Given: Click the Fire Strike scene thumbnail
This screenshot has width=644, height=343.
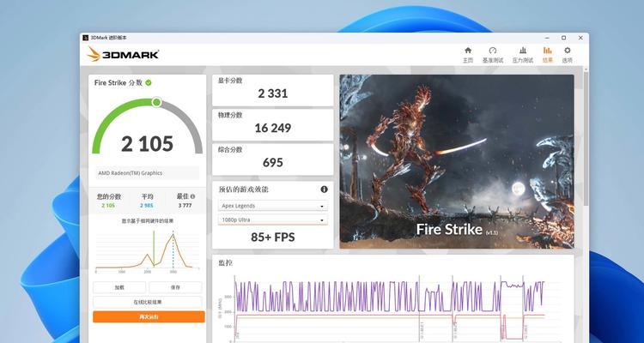Looking at the screenshot, I should click(457, 161).
